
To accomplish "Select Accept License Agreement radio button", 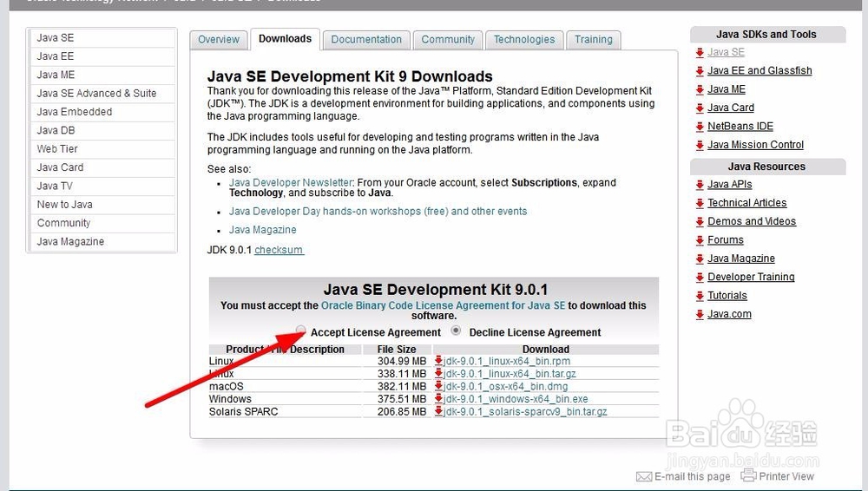I will point(300,331).
